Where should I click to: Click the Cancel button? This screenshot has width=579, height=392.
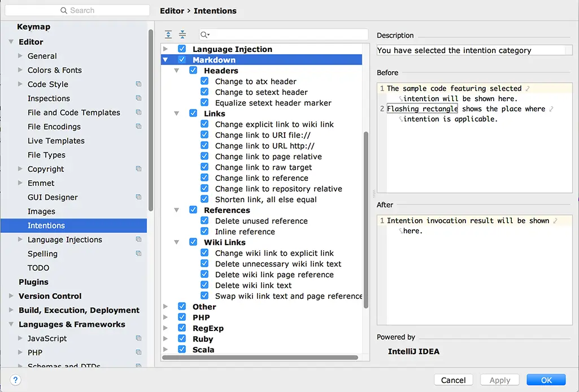click(x=454, y=380)
